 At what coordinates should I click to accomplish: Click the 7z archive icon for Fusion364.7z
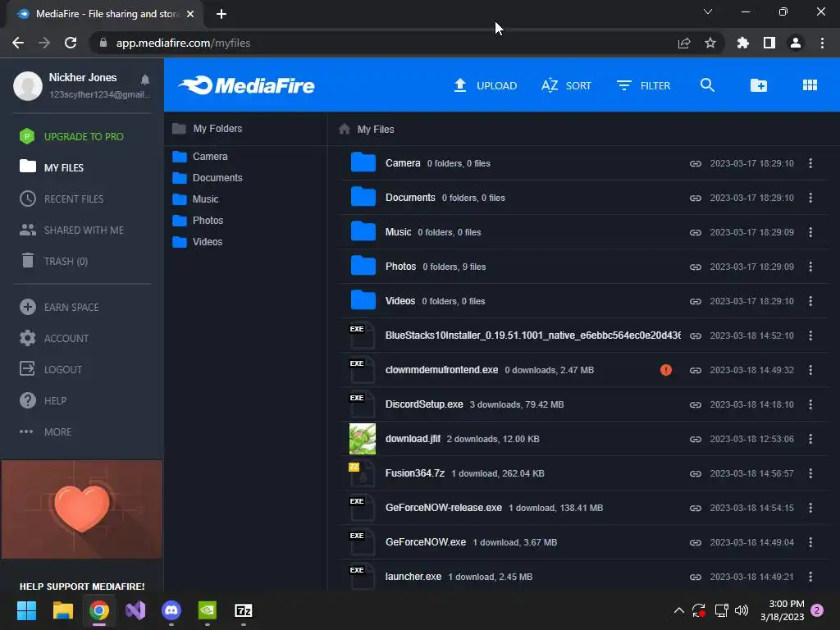[x=362, y=473]
